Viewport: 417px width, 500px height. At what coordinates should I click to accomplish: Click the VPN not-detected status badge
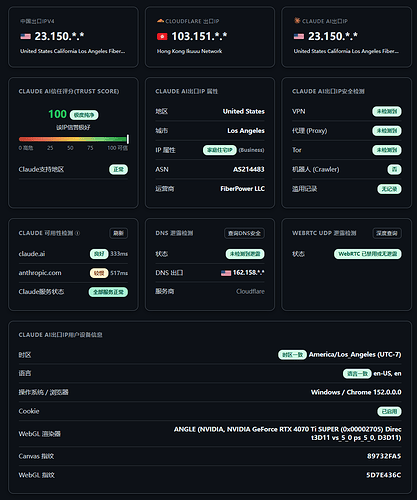click(387, 111)
